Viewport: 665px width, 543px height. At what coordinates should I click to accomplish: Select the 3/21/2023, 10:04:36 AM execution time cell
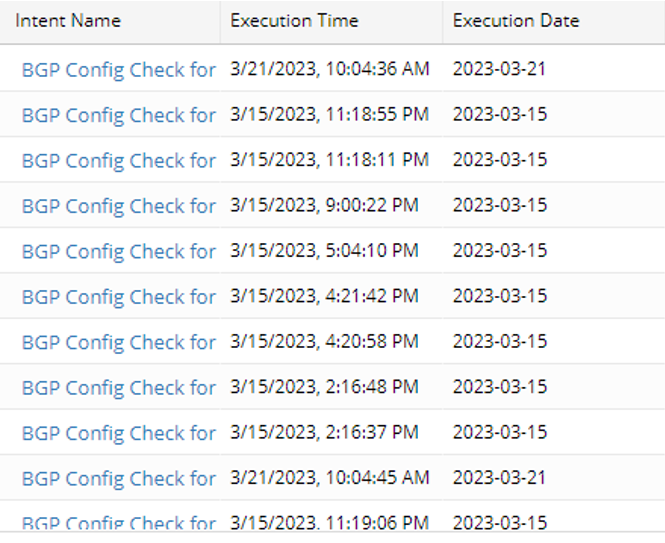tap(329, 69)
